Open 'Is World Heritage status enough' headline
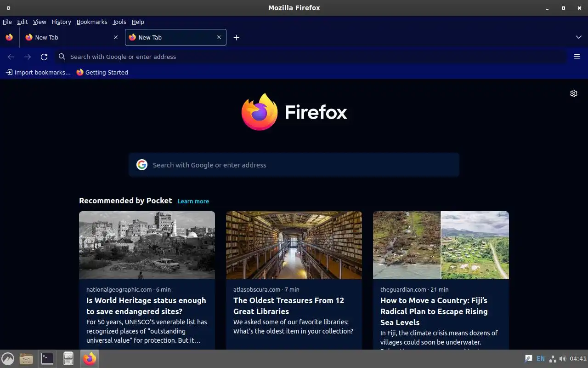Screen dimensions: 588x368 146,306
